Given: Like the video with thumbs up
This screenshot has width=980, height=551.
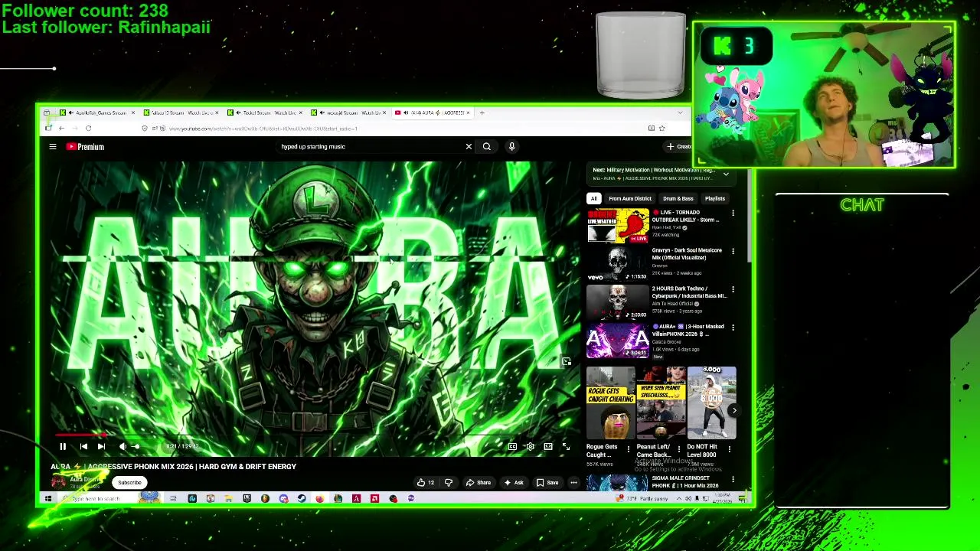Looking at the screenshot, I should click(426, 483).
